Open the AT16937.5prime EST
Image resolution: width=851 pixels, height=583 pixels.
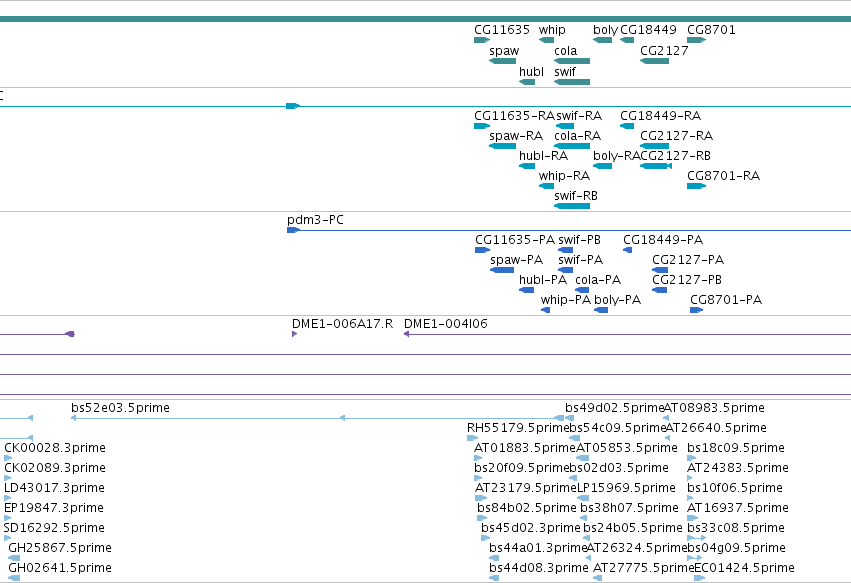coord(693,518)
